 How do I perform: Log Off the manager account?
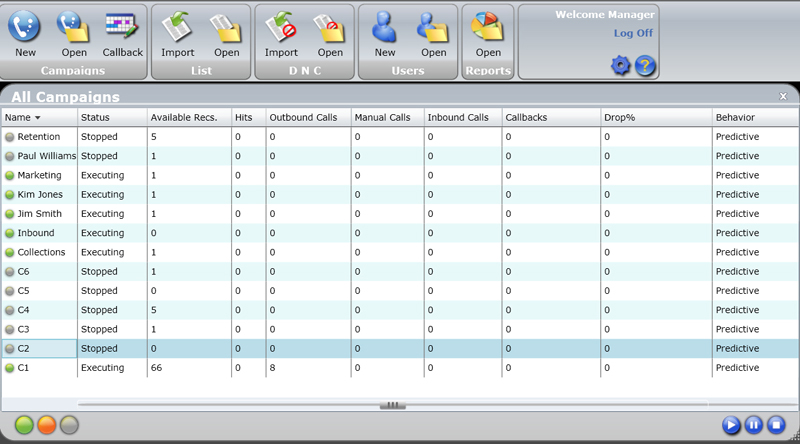click(633, 33)
